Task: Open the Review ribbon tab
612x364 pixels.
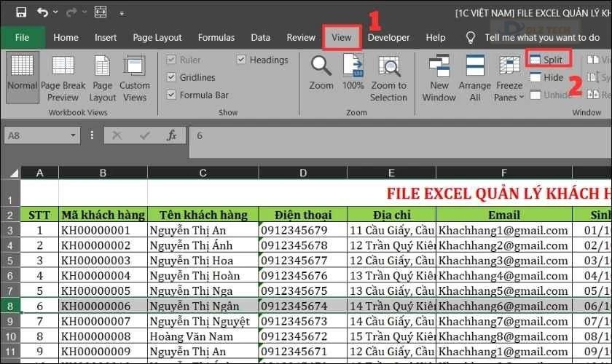Action: tap(300, 37)
